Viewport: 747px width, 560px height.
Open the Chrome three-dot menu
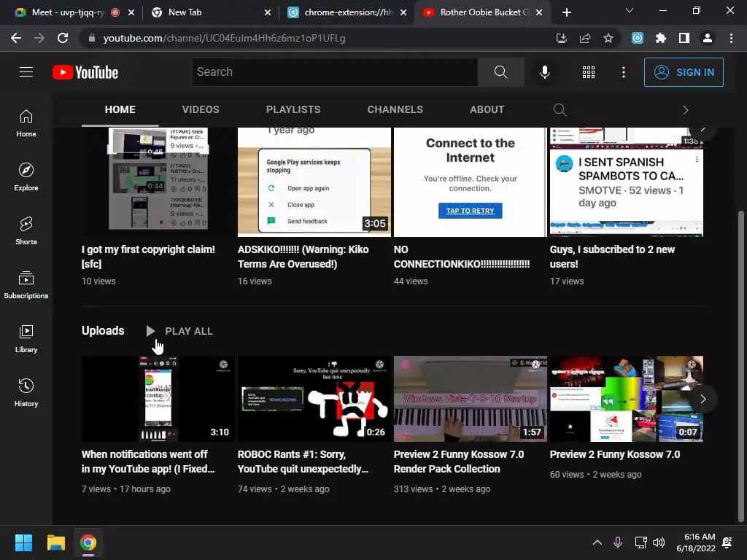pyautogui.click(x=731, y=38)
